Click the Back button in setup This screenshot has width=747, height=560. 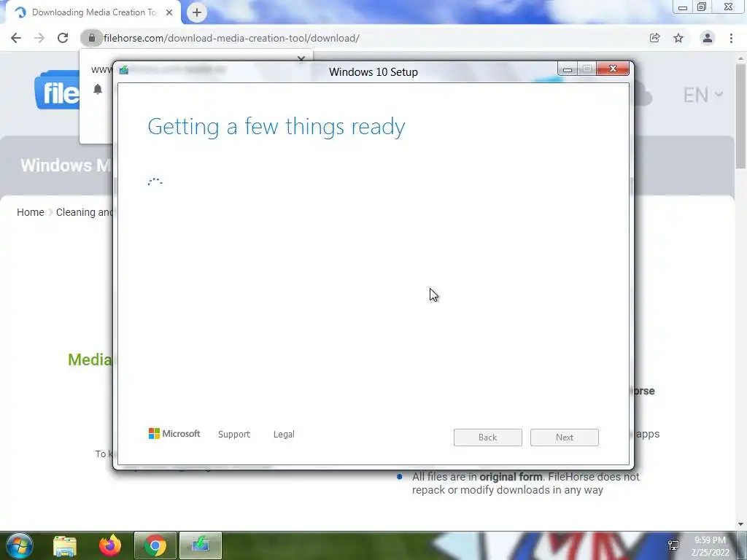[x=488, y=437]
